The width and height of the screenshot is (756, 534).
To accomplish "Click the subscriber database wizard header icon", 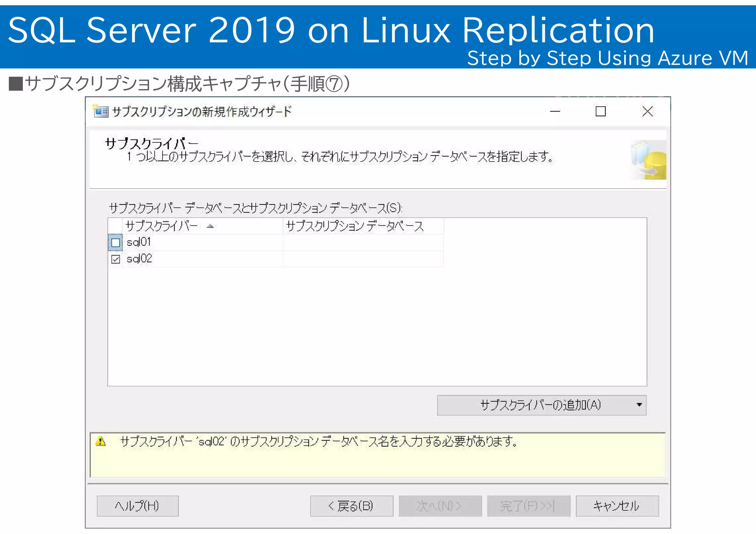I will [649, 160].
